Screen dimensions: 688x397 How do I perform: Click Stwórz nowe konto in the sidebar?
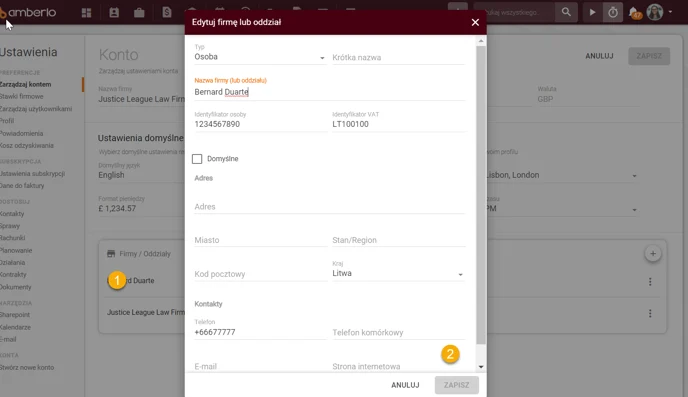click(x=27, y=368)
